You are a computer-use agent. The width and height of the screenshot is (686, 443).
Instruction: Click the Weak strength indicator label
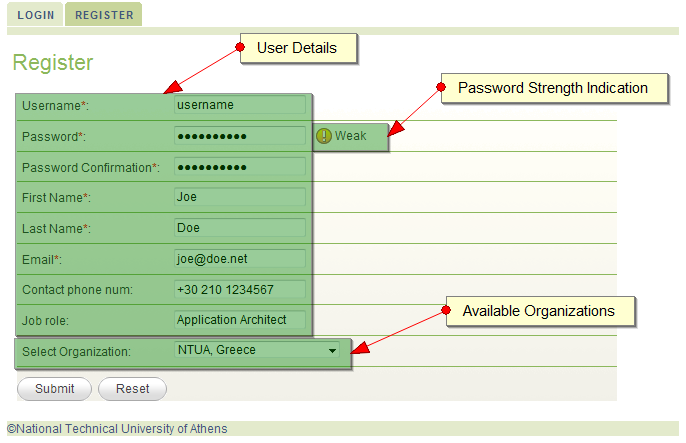350,136
